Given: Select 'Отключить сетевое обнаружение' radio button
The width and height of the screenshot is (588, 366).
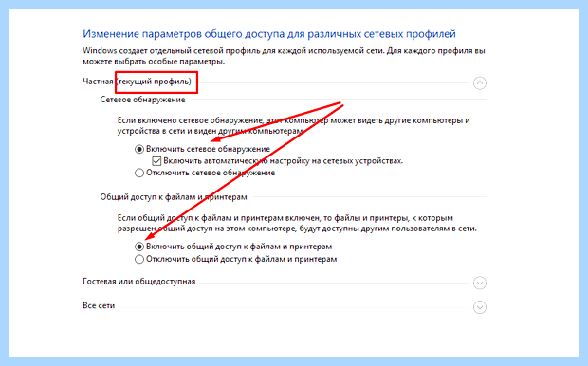Looking at the screenshot, I should (139, 173).
